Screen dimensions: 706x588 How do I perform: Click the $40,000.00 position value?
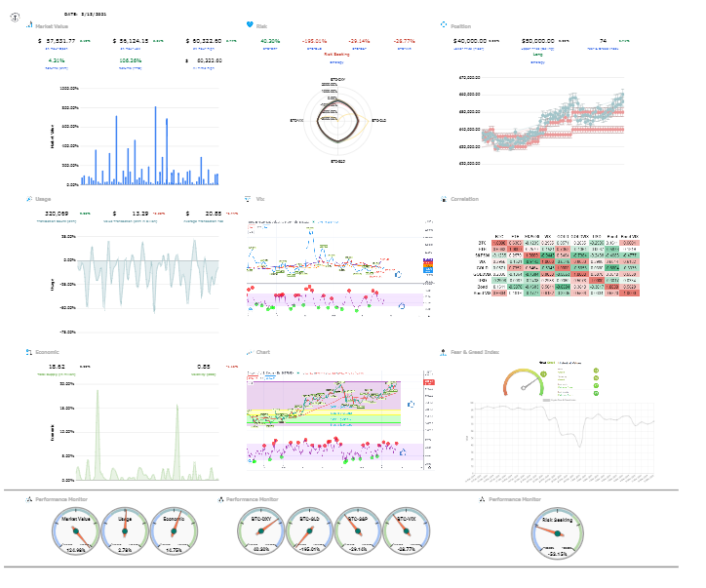(x=470, y=41)
